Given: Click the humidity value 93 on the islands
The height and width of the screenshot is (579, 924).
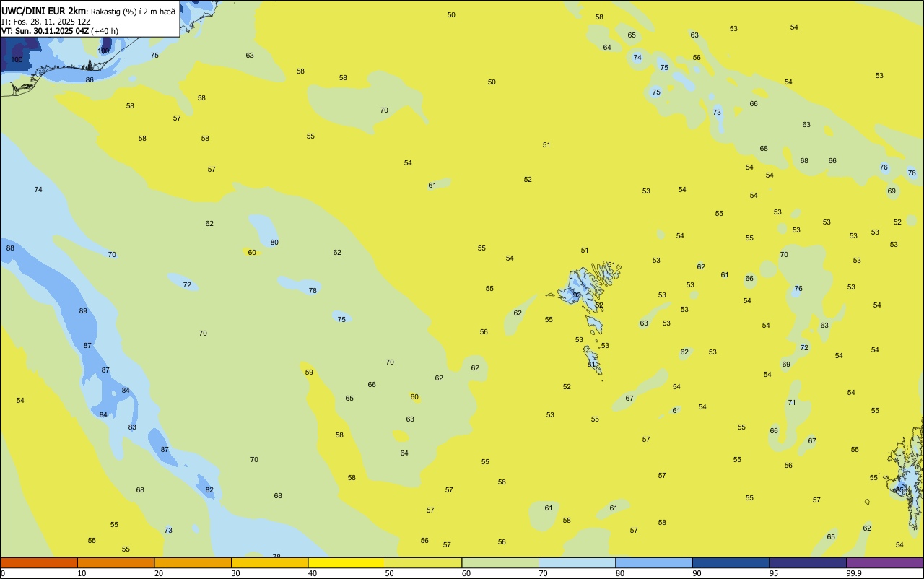Looking at the screenshot, I should [577, 295].
